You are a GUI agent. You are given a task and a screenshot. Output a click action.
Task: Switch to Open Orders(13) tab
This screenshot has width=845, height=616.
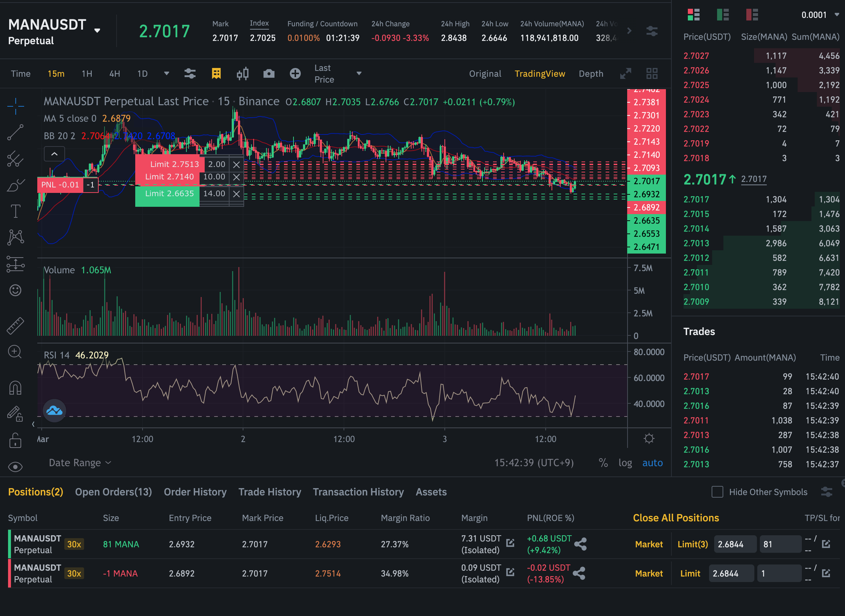point(113,492)
